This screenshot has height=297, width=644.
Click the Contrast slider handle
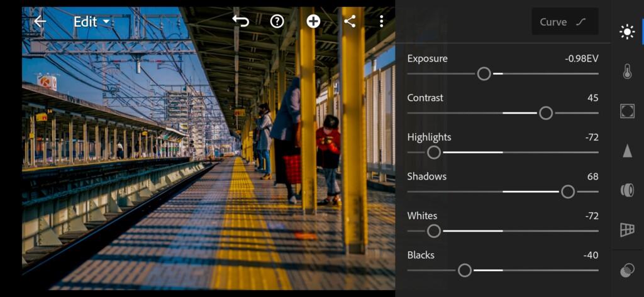(x=546, y=113)
